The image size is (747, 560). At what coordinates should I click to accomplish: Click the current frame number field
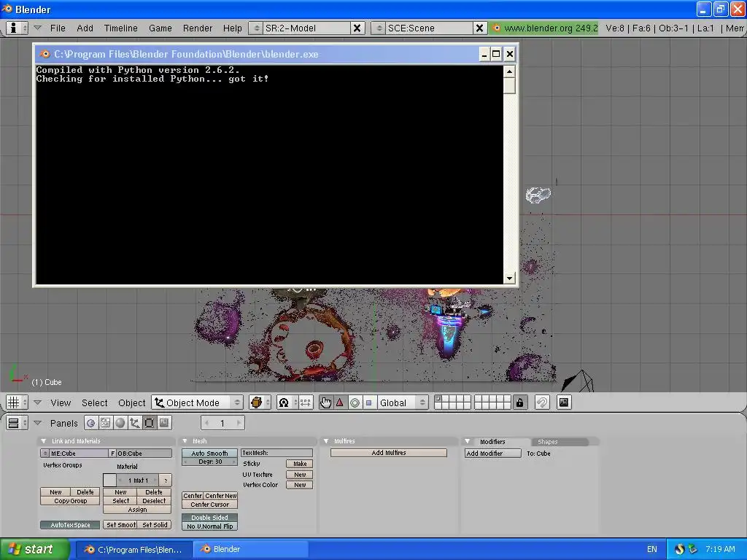tap(222, 423)
